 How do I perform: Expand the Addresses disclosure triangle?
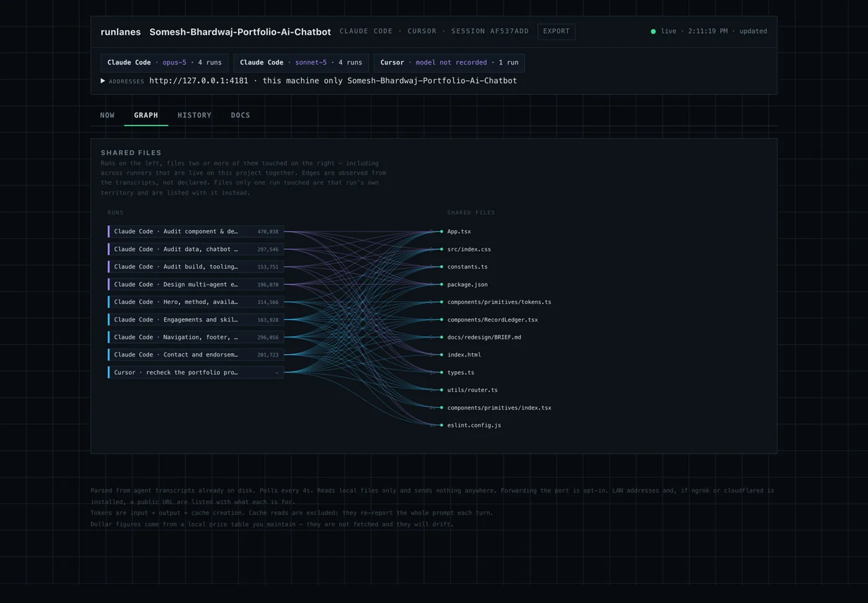click(103, 81)
